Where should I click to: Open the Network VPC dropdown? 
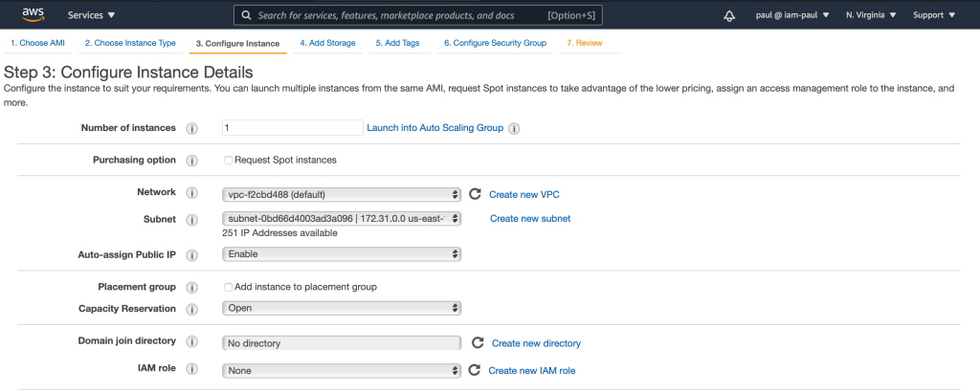coord(341,194)
